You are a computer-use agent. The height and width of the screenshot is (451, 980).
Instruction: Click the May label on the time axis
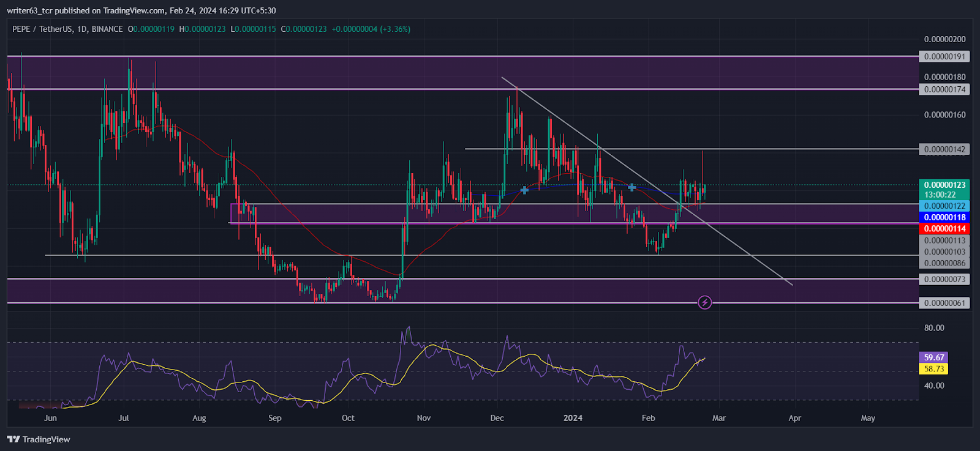[x=868, y=418]
